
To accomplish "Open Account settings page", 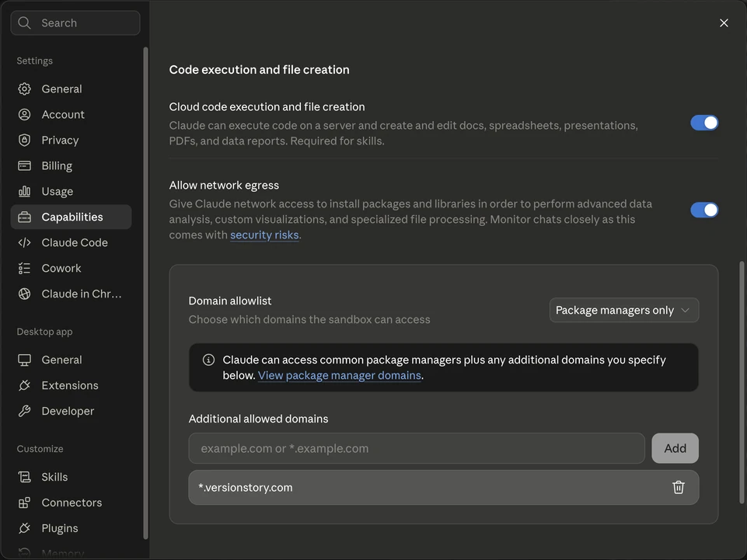I will pyautogui.click(x=71, y=115).
